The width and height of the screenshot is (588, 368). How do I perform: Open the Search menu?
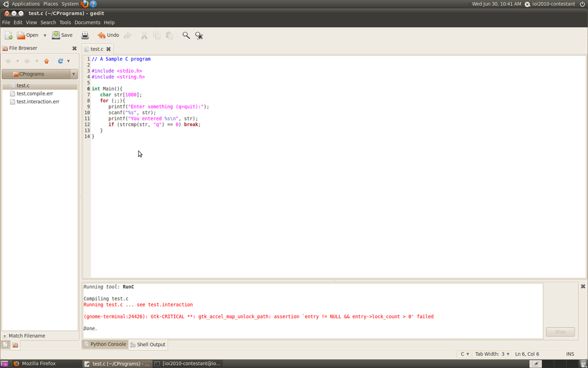pyautogui.click(x=48, y=23)
